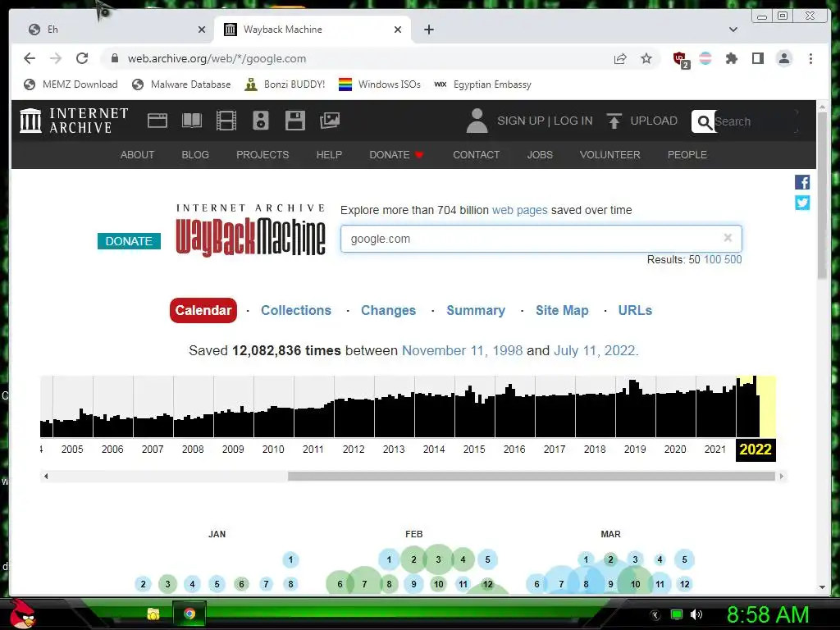Open the February 3 calendar capture
Screen dimensions: 840x630
click(438, 559)
